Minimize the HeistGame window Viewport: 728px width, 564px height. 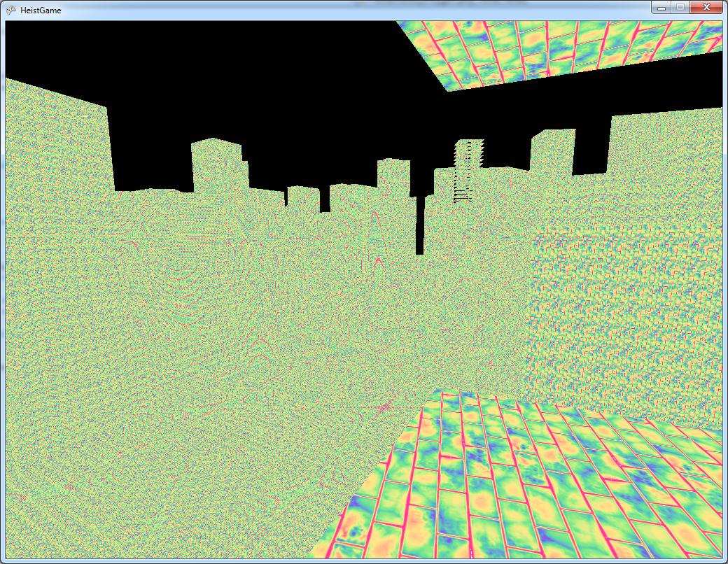click(x=661, y=7)
